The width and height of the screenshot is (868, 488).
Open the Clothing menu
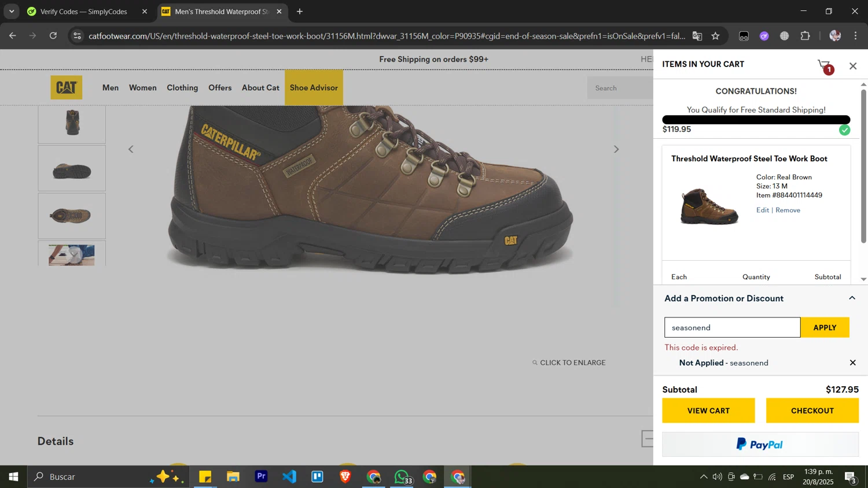point(182,88)
